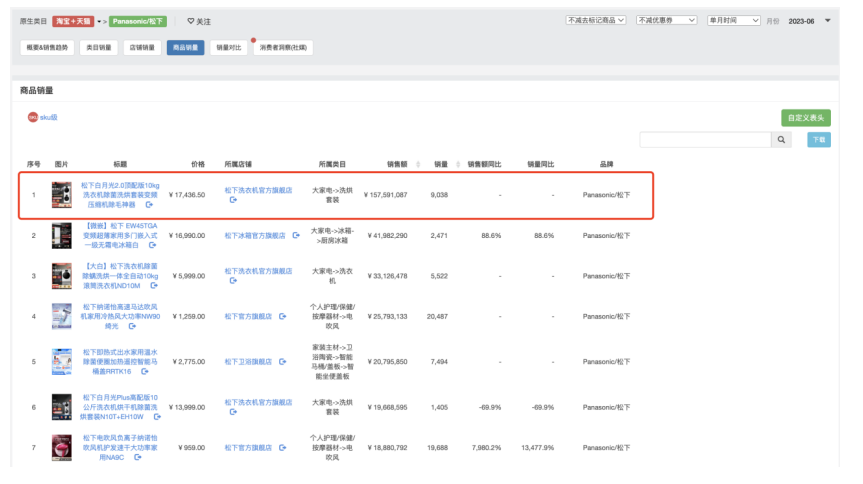This screenshot has height=484, width=863.
Task: Sort by 销量 using its sort arrows
Action: point(458,164)
